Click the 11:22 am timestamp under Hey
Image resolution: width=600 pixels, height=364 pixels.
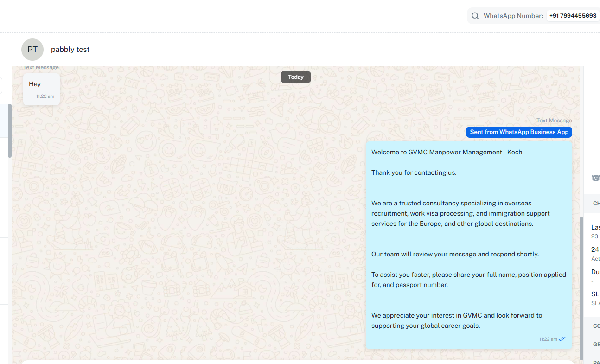pyautogui.click(x=45, y=96)
